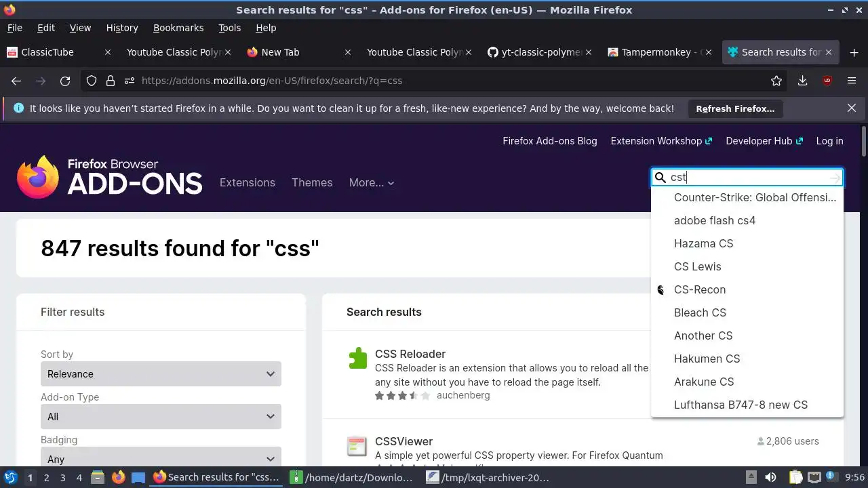This screenshot has width=868, height=488.
Task: Reload the current page
Action: (x=65, y=81)
